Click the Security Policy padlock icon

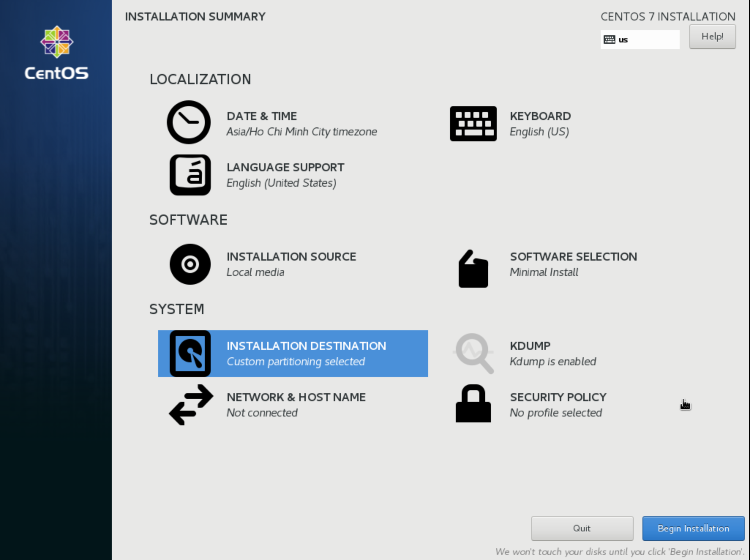[473, 403]
